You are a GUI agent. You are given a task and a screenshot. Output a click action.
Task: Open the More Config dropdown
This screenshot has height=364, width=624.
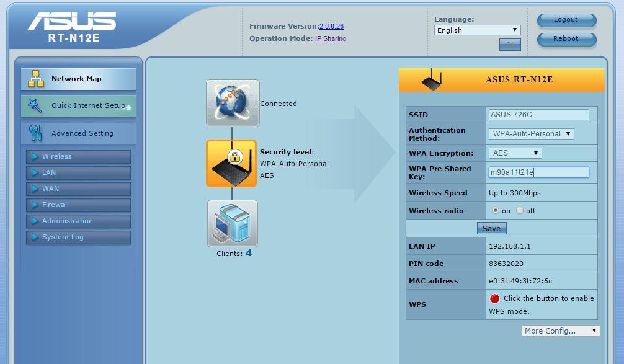[x=561, y=331]
